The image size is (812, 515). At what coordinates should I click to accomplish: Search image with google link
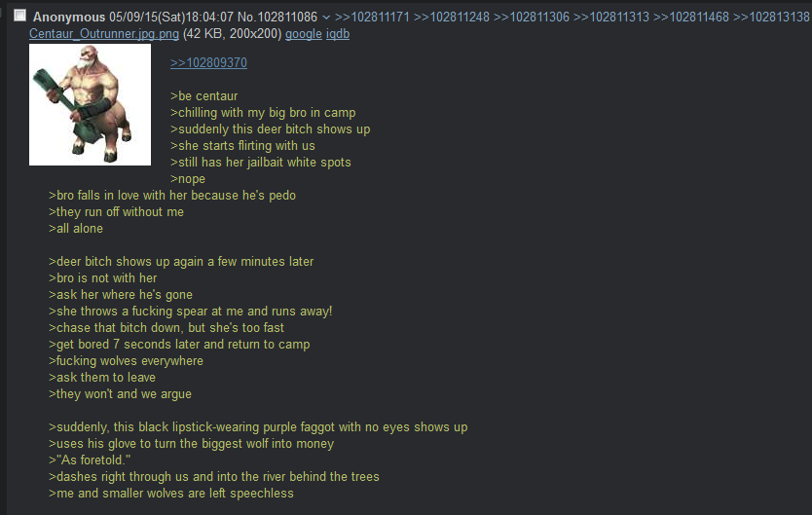304,34
